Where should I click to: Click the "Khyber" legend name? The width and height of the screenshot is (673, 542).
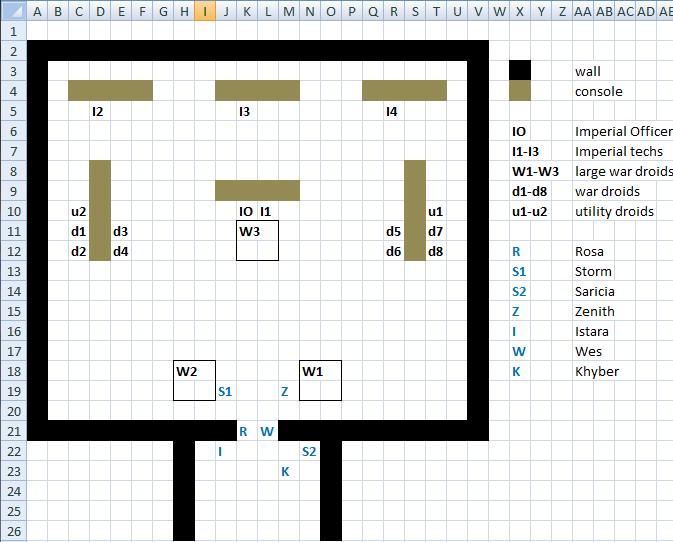coord(597,372)
